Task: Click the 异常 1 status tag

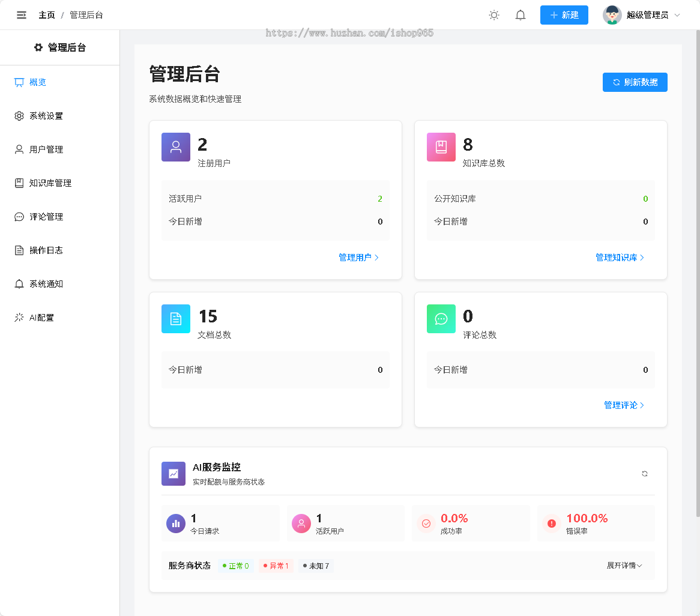Action: 276,566
